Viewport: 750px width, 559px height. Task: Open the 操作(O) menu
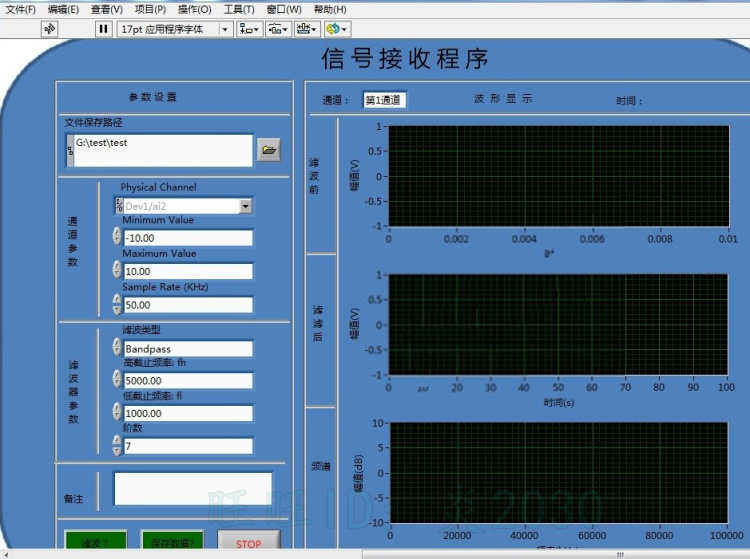(194, 9)
